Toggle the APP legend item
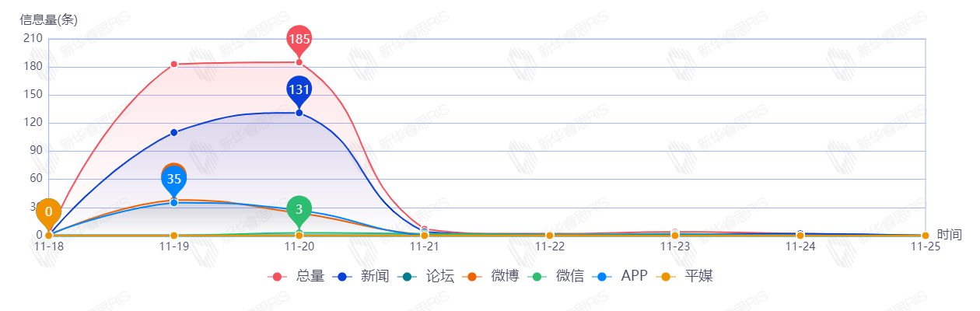The image size is (980, 311). click(620, 276)
